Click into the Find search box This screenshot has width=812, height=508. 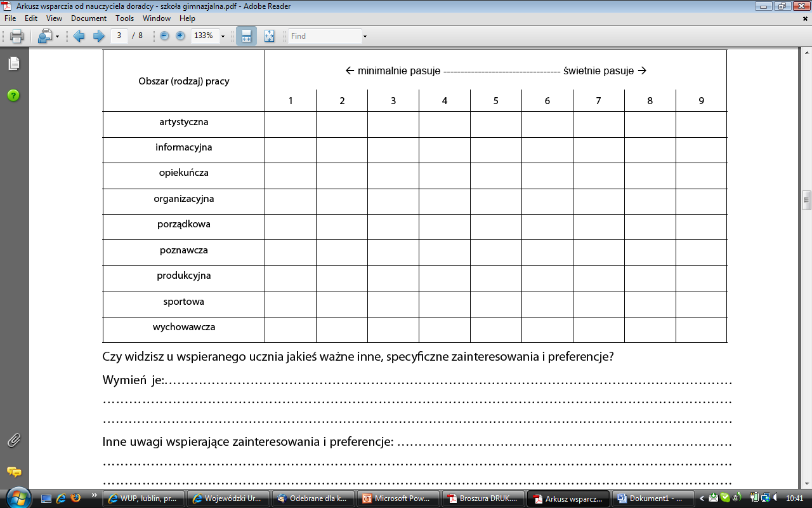pos(324,36)
